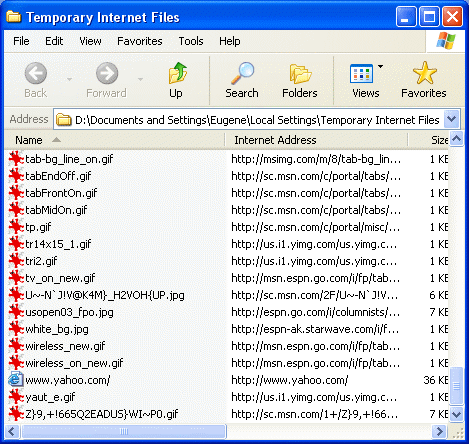Select the file U~-N`J!V@K4M}_H2VOH{UP.jpg

[x=105, y=295]
